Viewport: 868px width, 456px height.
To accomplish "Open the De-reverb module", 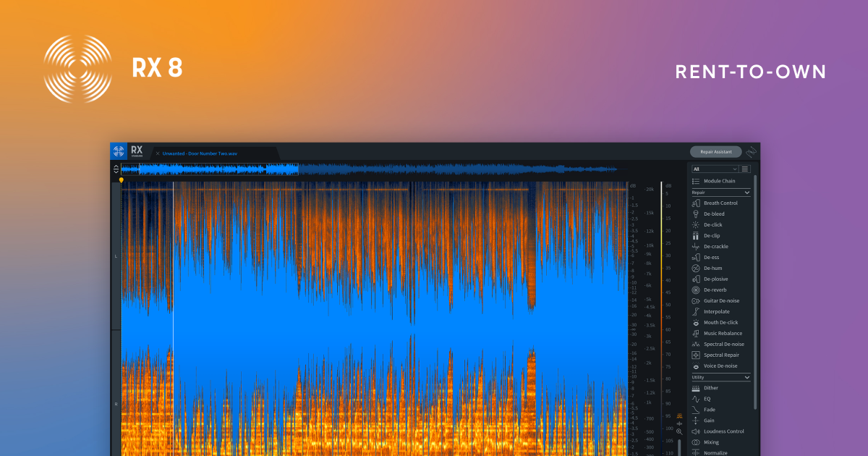I will click(709, 290).
